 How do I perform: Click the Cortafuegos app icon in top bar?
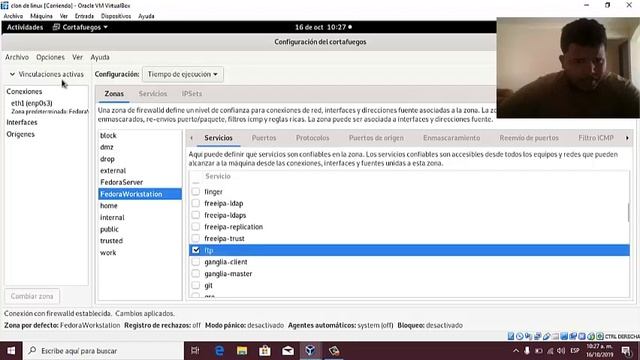coord(56,27)
